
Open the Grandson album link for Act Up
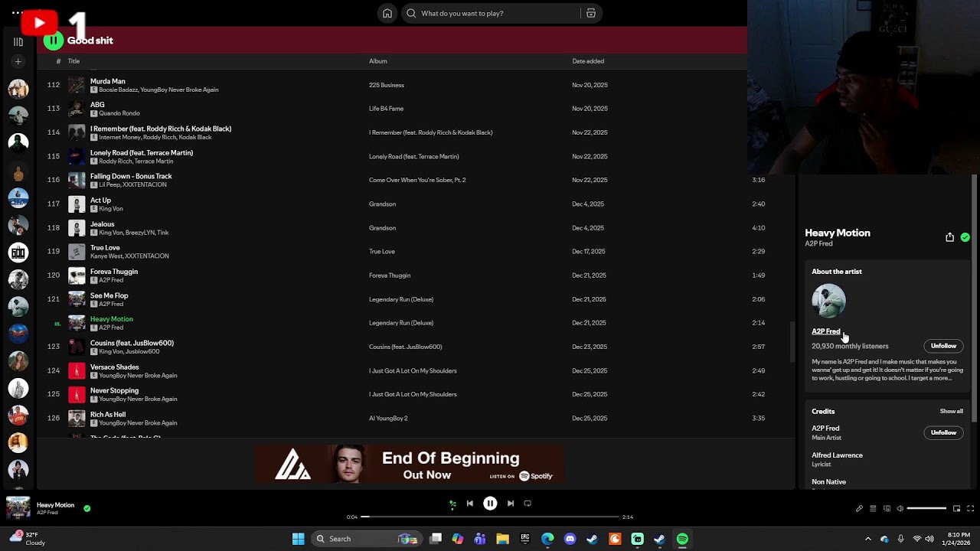pos(382,204)
